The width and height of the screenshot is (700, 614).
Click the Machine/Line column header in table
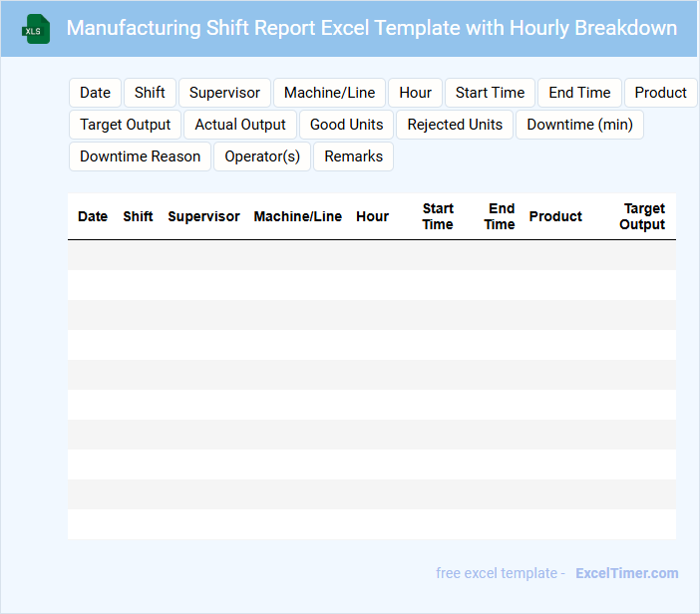298,216
